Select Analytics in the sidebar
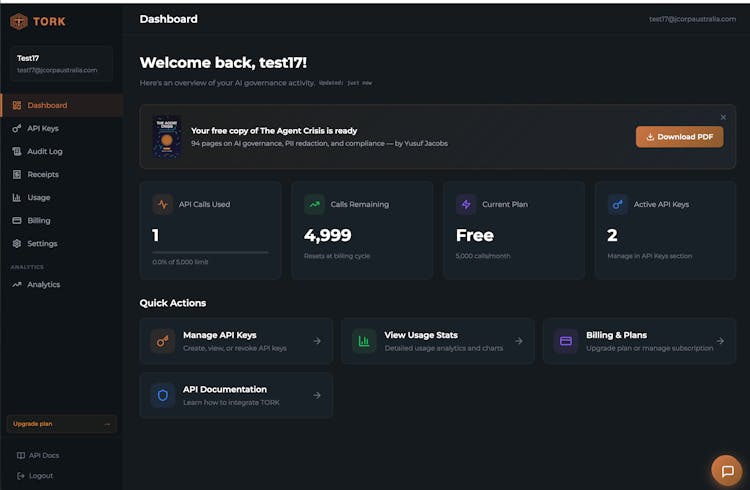Image resolution: width=750 pixels, height=490 pixels. (43, 284)
